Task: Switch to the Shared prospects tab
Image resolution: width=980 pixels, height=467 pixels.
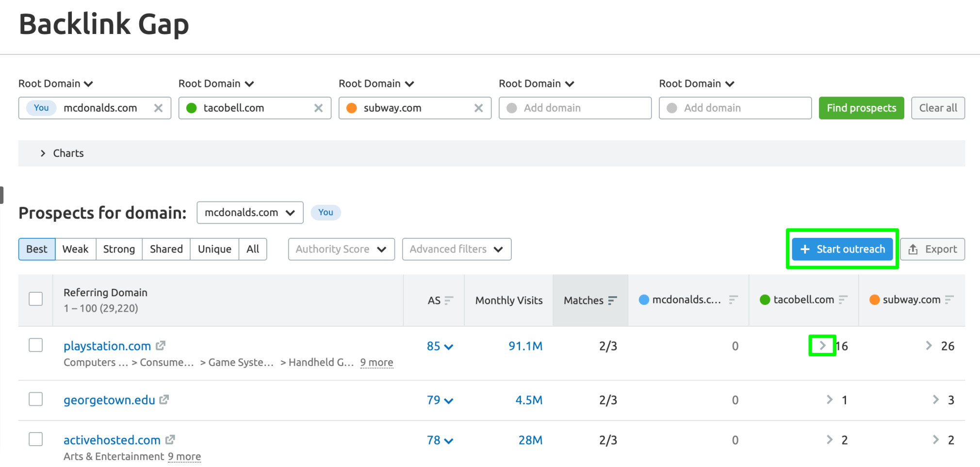Action: 166,249
